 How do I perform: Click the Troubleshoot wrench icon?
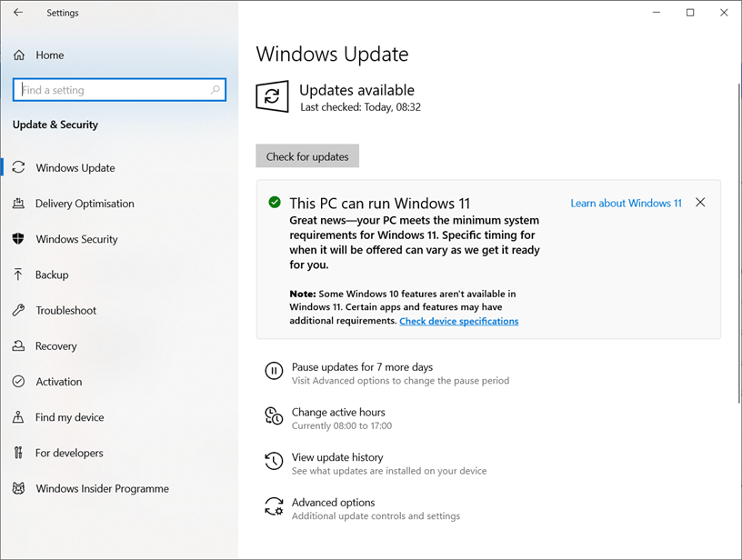click(18, 310)
